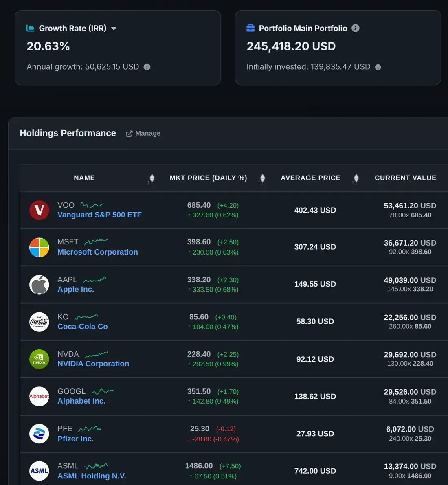This screenshot has width=448, height=485.
Task: Click the Coca-Cola logo icon
Action: [39, 322]
